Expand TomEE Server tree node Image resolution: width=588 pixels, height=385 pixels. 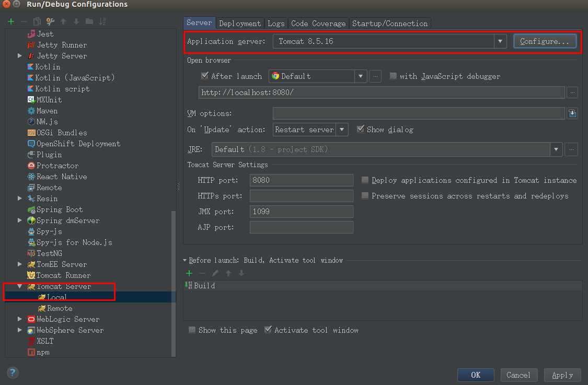pos(19,264)
